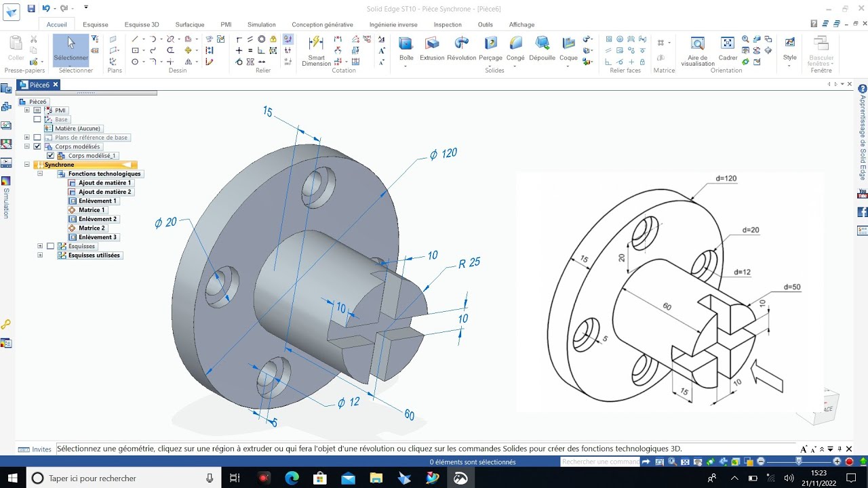Open the Boîte dropdown arrow
The width and height of the screenshot is (868, 488).
coord(406,66)
